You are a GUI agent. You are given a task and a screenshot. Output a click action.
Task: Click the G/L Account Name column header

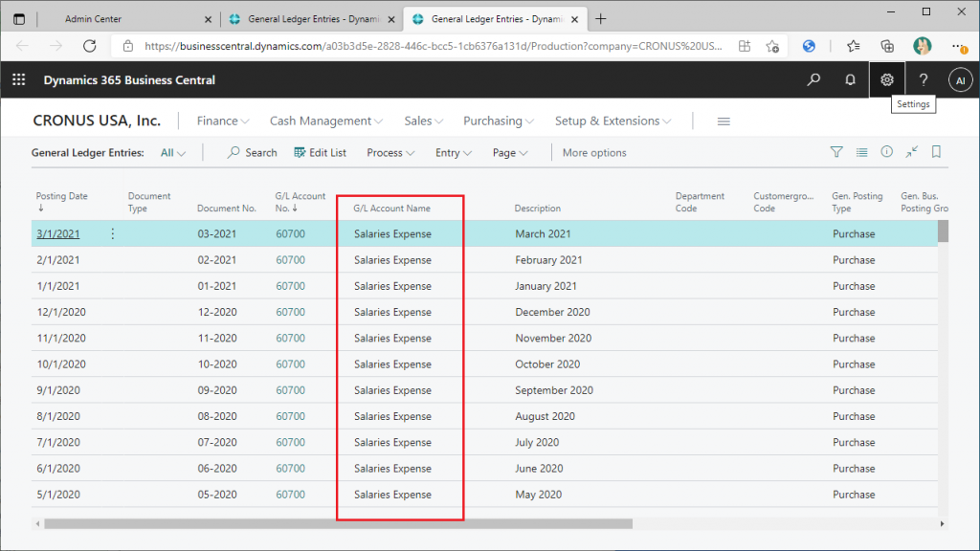pyautogui.click(x=391, y=208)
